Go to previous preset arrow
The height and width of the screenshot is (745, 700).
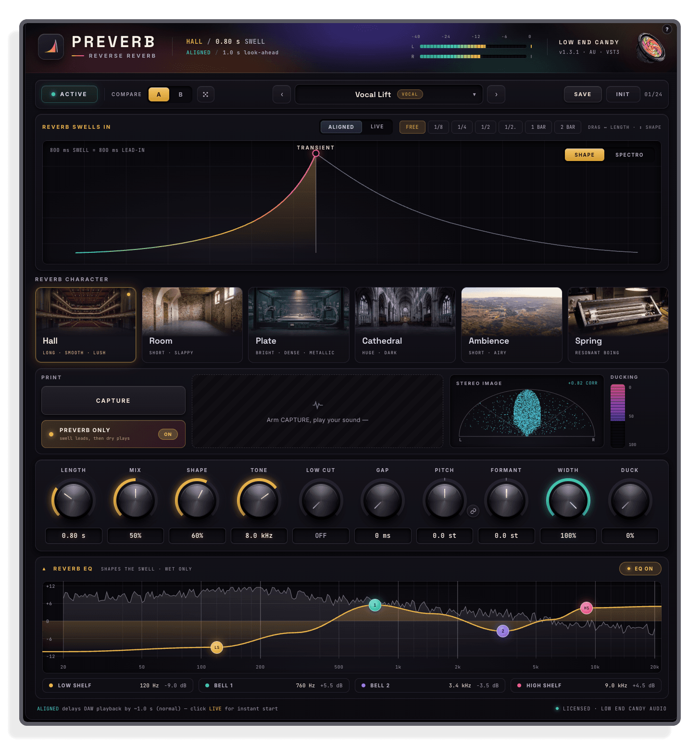[282, 94]
